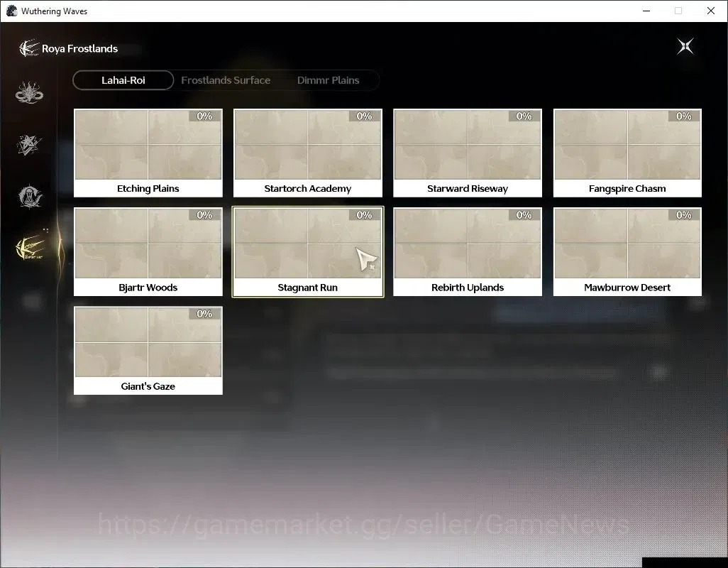
Task: Click the Roya Frostlands header emblem
Action: [29, 48]
